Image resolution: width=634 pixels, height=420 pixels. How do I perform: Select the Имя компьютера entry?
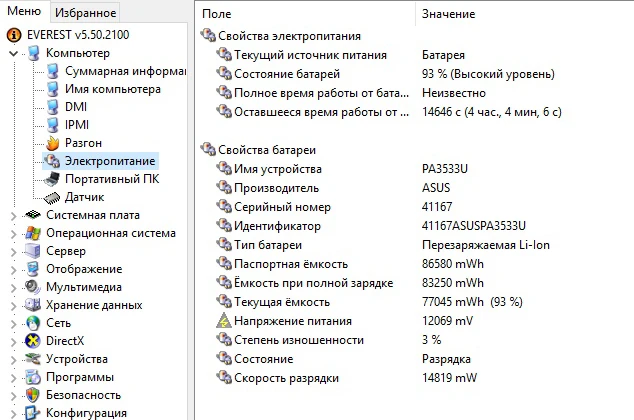(113, 89)
